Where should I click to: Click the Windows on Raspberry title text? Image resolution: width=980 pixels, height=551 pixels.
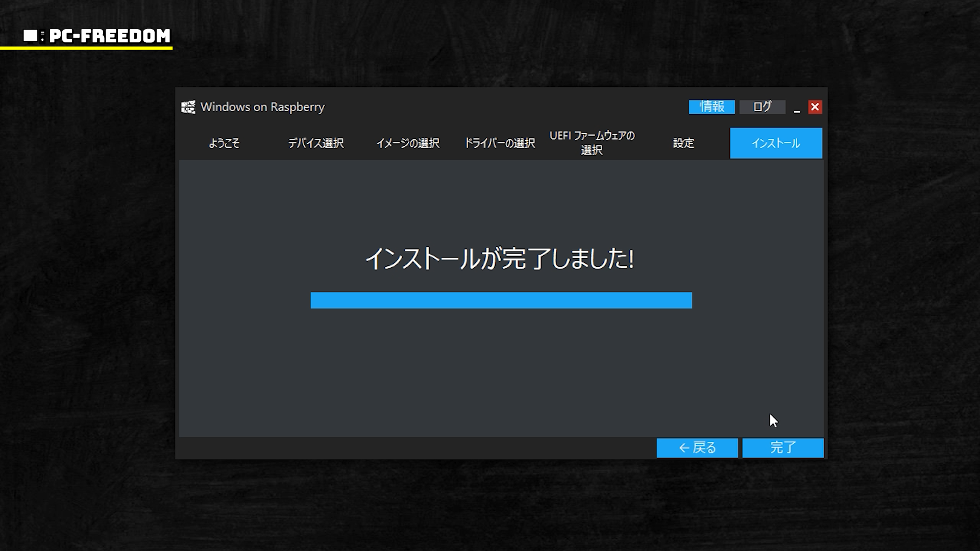point(262,107)
